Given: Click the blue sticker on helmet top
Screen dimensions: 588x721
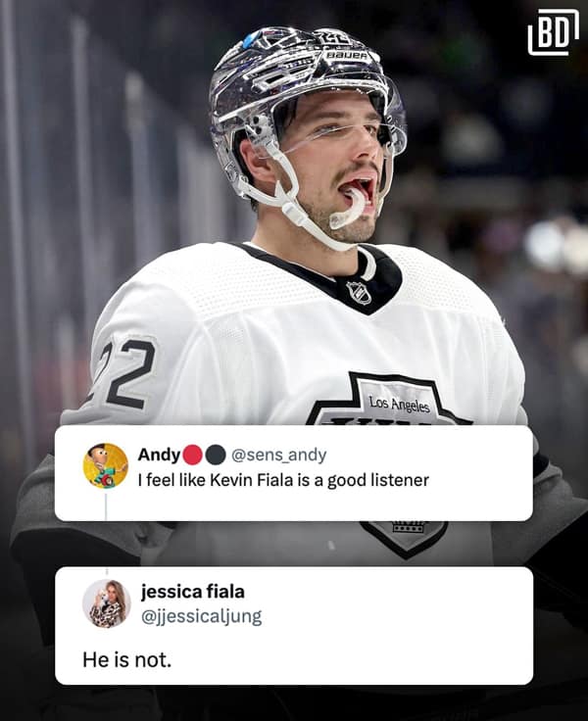Looking at the screenshot, I should [250, 39].
